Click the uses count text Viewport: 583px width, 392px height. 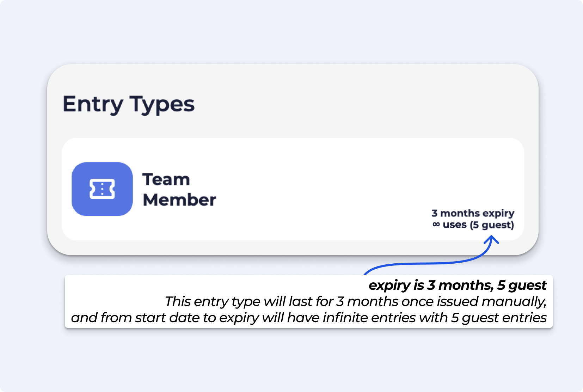pyautogui.click(x=454, y=225)
